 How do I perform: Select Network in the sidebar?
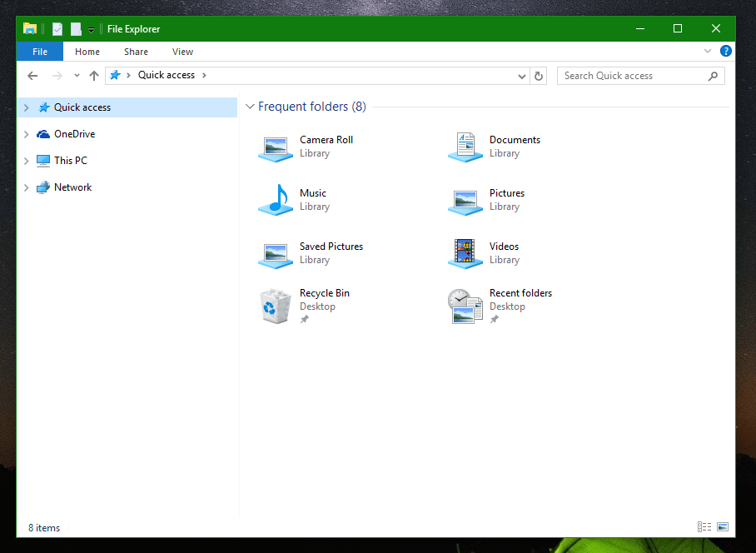[71, 187]
